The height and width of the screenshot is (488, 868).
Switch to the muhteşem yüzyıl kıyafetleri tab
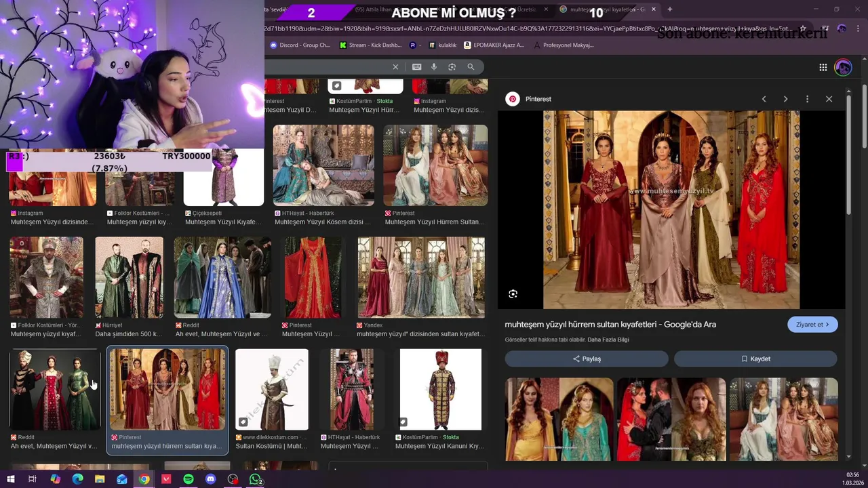[x=607, y=9]
